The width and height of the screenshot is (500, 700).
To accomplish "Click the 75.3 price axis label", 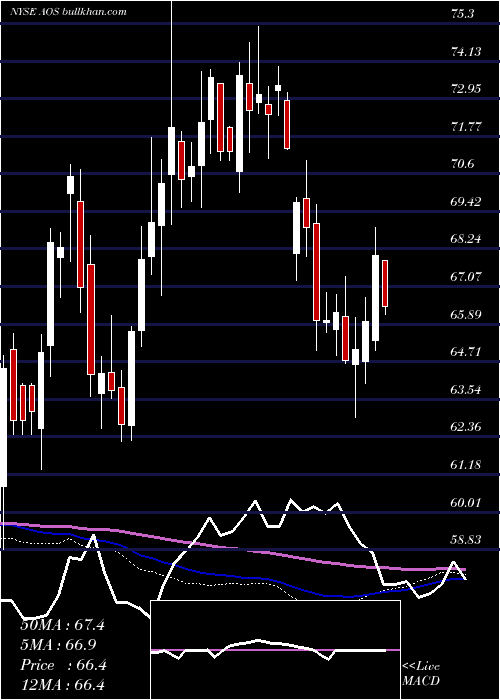I will 462,13.
